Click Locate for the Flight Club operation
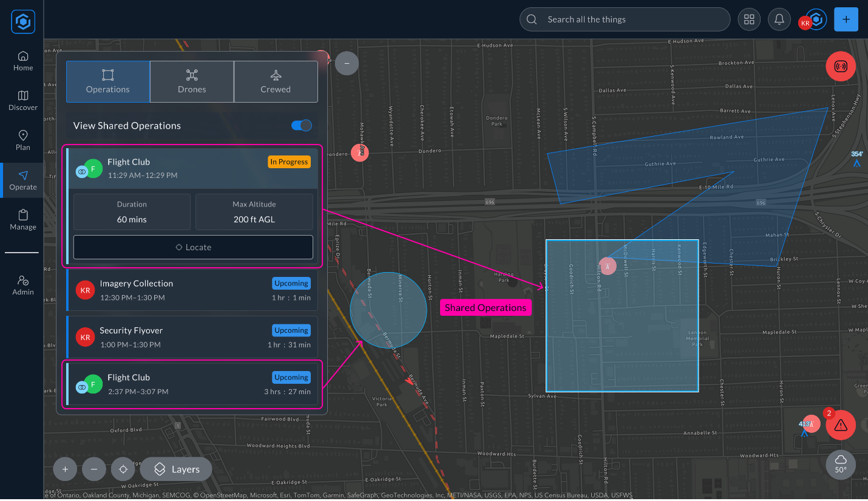This screenshot has width=868, height=501. [x=193, y=247]
